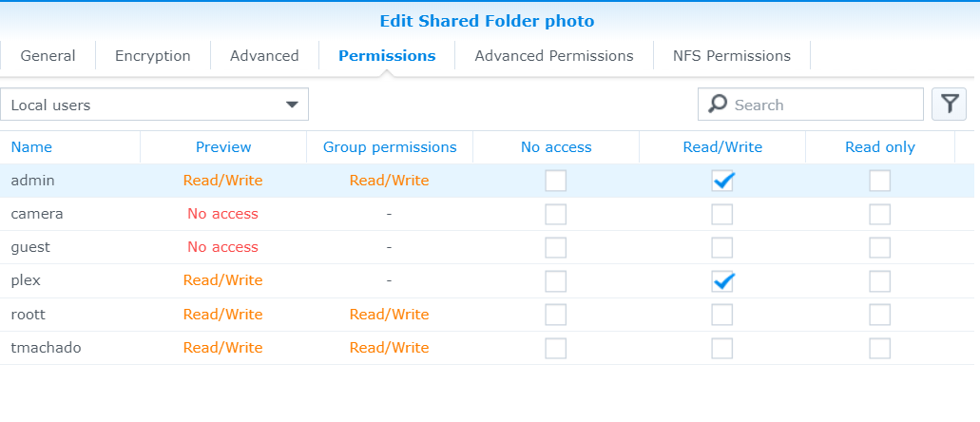Uncheck Read/Write for admin
This screenshot has height=422, width=980.
tap(722, 181)
